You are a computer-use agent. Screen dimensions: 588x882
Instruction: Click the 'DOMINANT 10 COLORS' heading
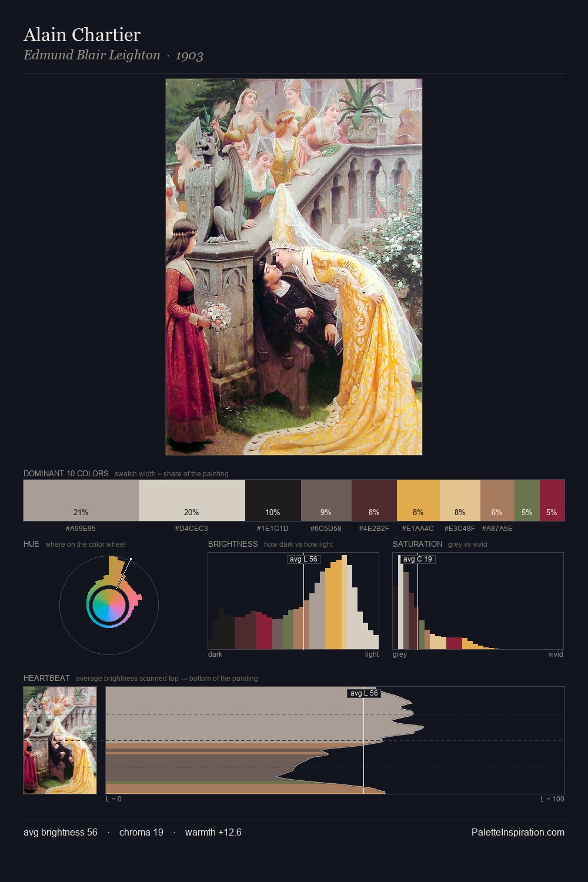click(66, 473)
